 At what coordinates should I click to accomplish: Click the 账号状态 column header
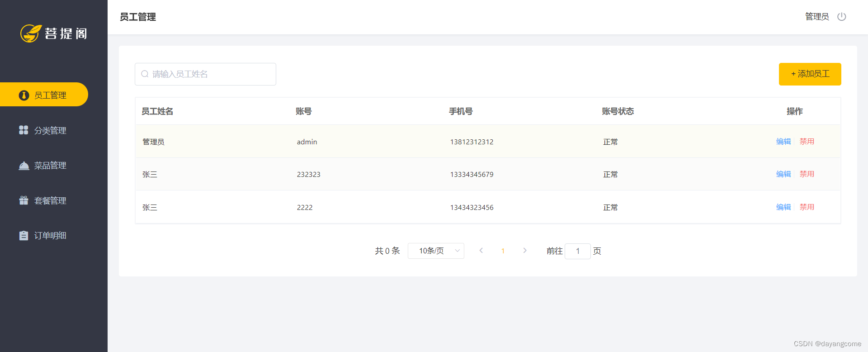618,111
